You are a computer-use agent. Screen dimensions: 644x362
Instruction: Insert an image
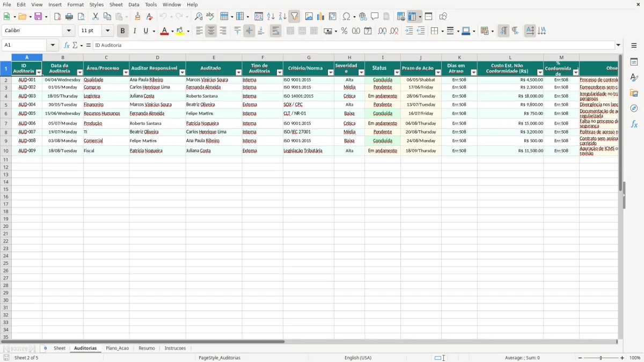coord(309,17)
